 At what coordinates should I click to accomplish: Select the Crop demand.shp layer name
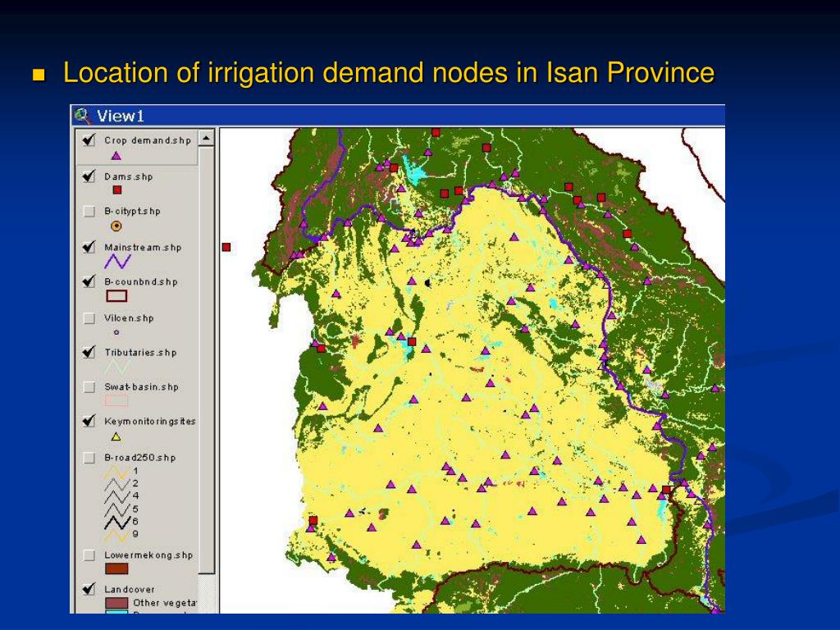148,140
